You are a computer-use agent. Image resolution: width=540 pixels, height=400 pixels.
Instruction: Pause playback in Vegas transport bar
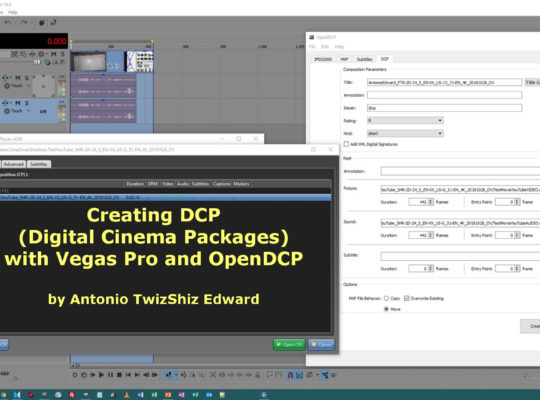click(x=110, y=375)
